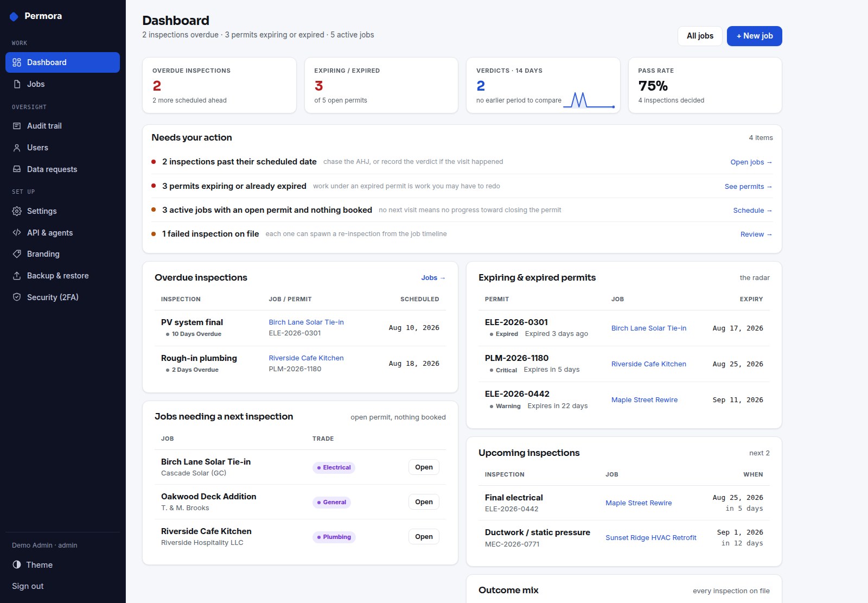Image resolution: width=868 pixels, height=603 pixels.
Task: Click the Warning status badge for ELE-2026-0442
Action: (505, 406)
